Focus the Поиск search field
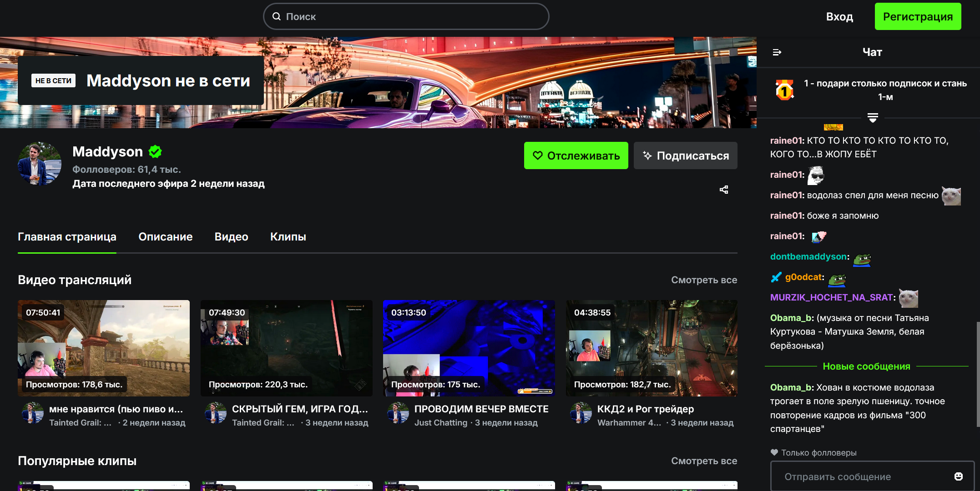 (x=406, y=16)
